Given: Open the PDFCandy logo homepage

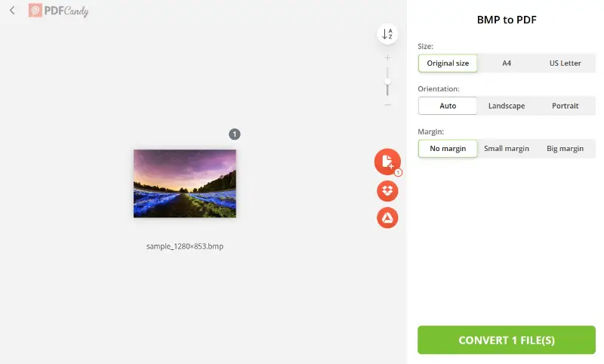Looking at the screenshot, I should coord(59,11).
